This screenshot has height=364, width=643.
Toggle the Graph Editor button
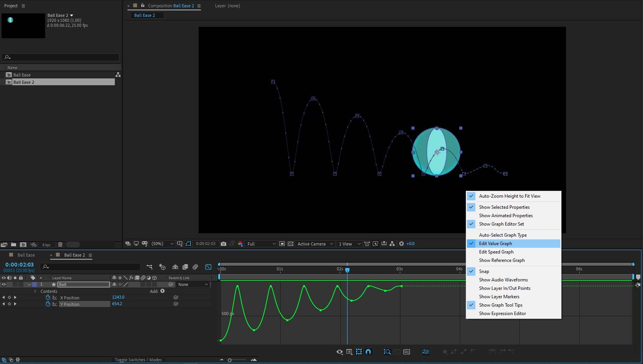(x=208, y=267)
